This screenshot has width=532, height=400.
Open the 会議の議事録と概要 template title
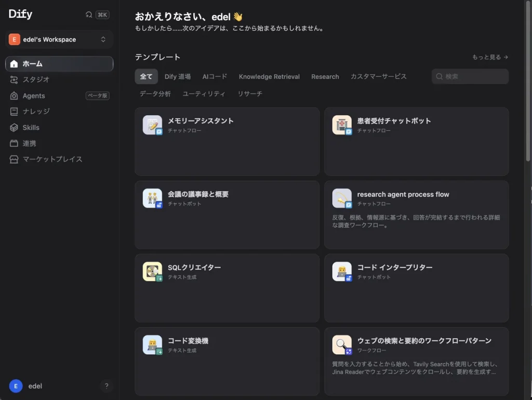point(198,194)
